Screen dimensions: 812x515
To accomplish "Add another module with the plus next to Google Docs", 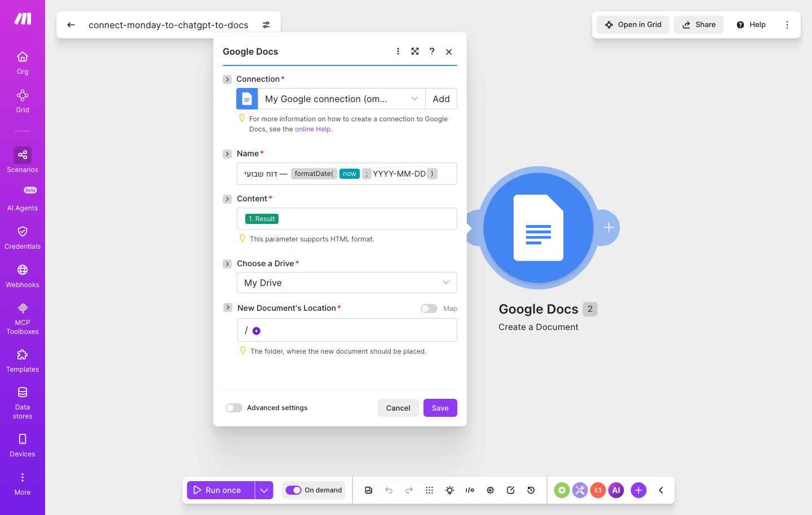I will (x=608, y=228).
